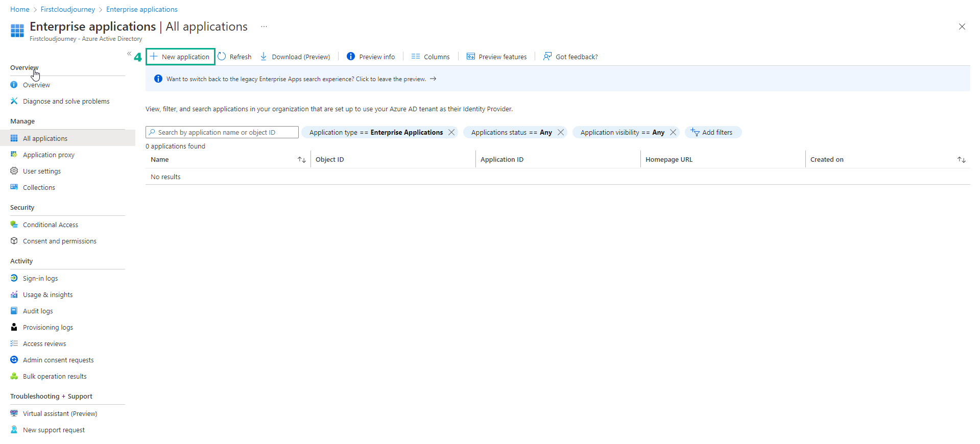The image size is (980, 444).
Task: Click the Application ID column header
Action: pos(502,159)
